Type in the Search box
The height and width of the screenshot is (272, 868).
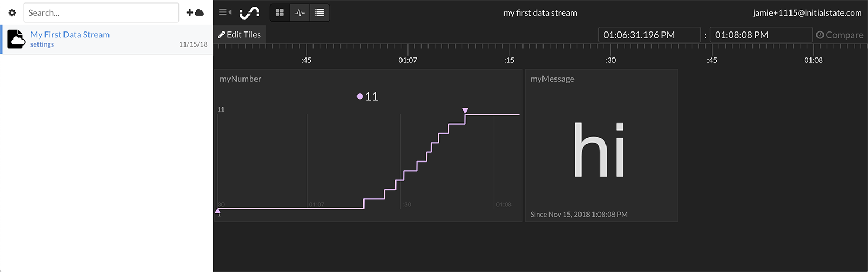pos(101,12)
